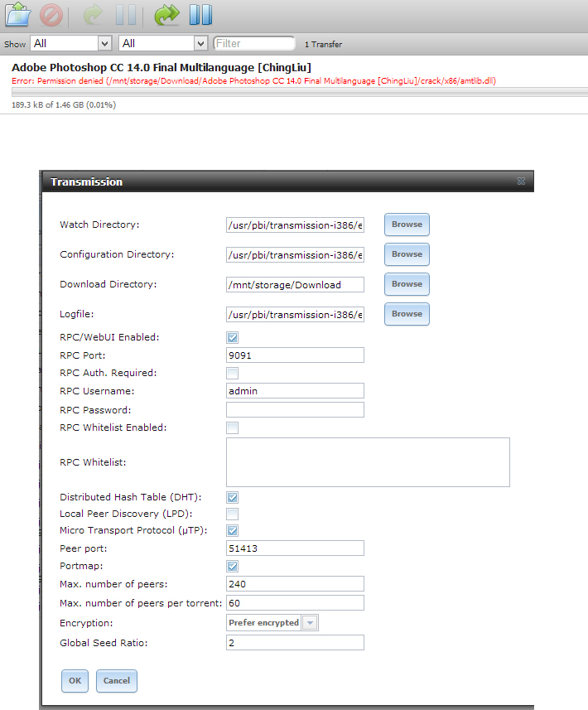Click the Peer port field
This screenshot has height=710, width=588.
(x=295, y=548)
